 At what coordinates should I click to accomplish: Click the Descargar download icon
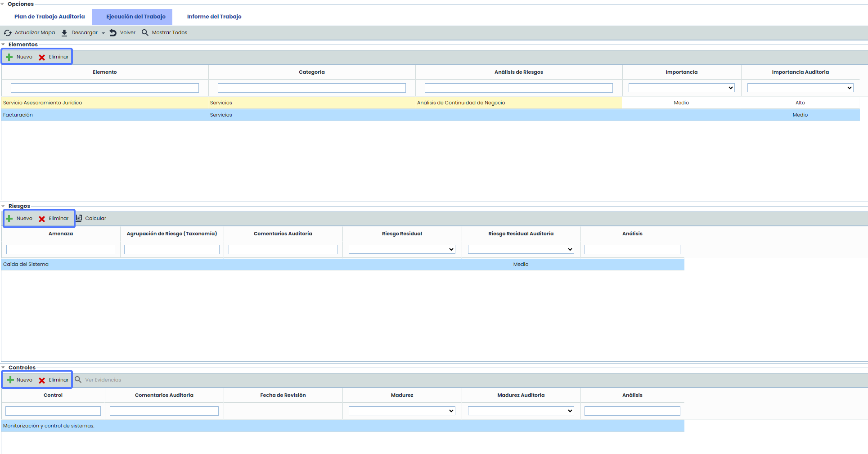click(x=64, y=33)
